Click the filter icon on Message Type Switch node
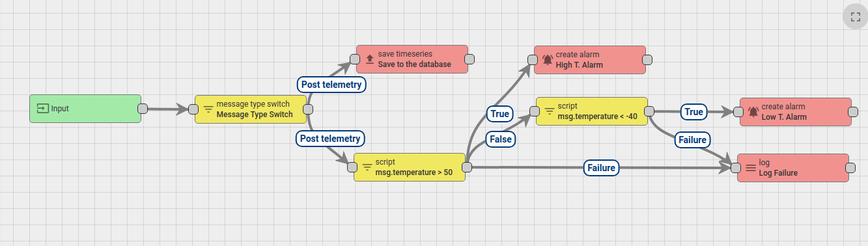This screenshot has width=868, height=246. (208, 109)
